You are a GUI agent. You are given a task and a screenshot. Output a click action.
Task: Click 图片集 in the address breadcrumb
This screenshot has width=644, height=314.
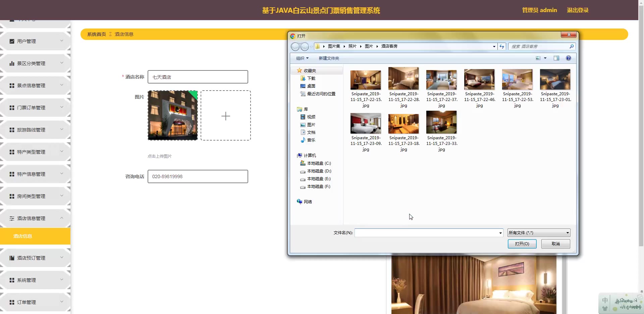pos(334,46)
